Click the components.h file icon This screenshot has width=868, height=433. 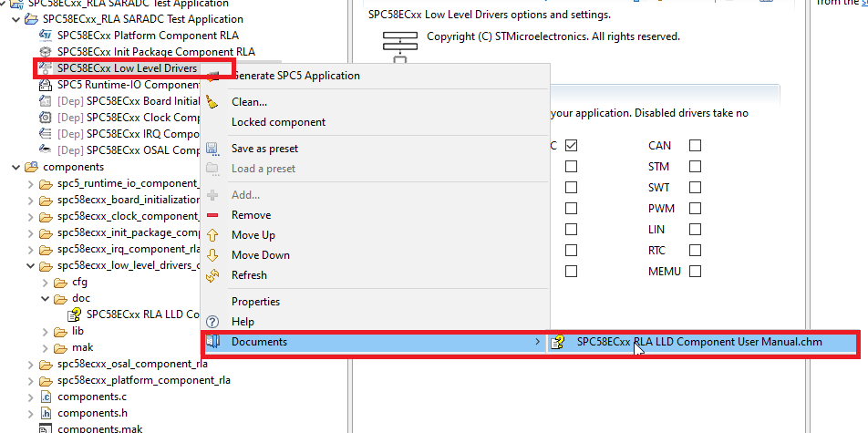click(46, 413)
